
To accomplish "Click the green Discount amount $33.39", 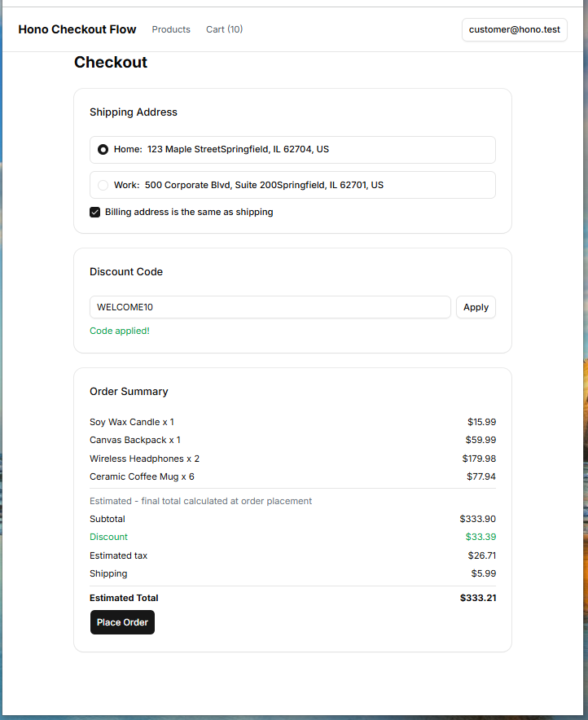I will coord(481,537).
